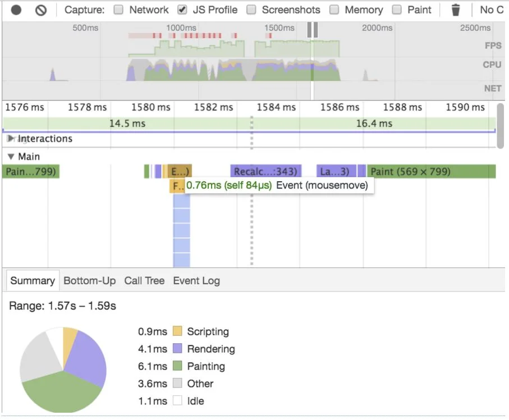Click the 4.1ms Rendering value
The height and width of the screenshot is (420, 509).
[153, 349]
